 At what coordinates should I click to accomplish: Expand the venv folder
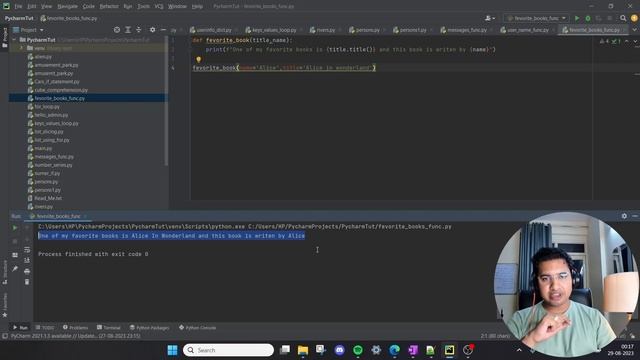click(x=22, y=48)
